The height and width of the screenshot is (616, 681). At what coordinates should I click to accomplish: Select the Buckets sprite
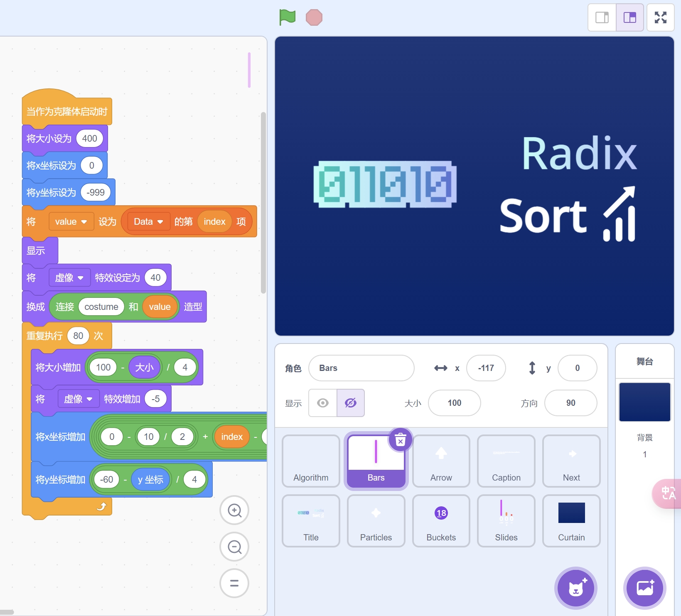coord(441,520)
